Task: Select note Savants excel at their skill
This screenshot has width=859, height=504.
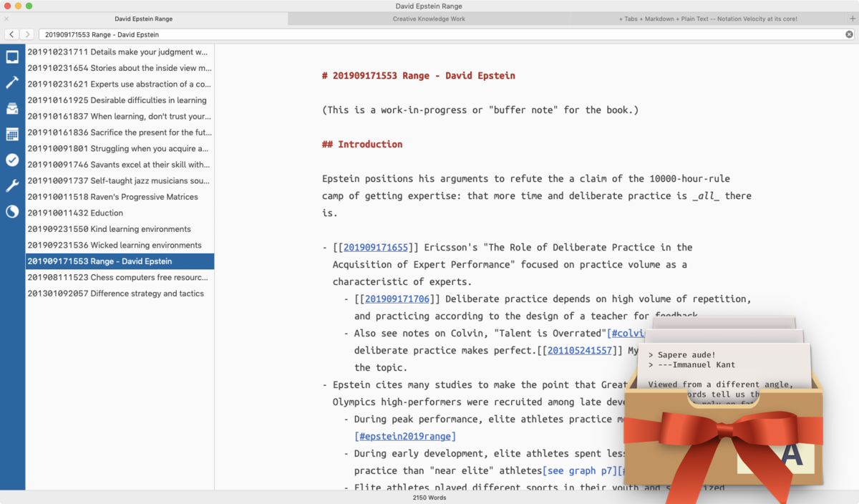Action: pyautogui.click(x=120, y=165)
